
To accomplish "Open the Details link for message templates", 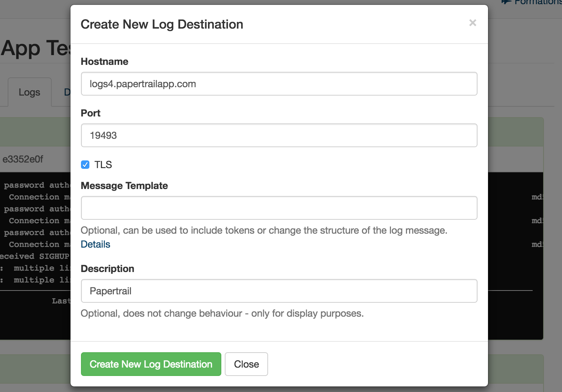I will pyautogui.click(x=95, y=244).
